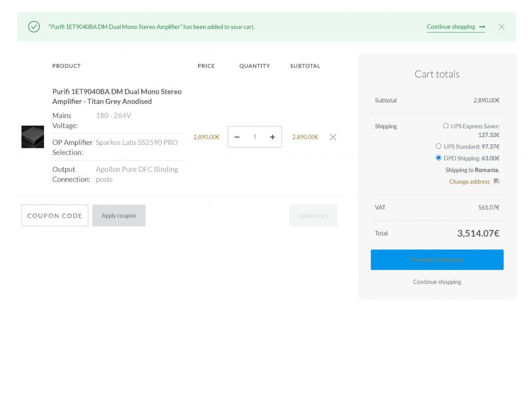
Task: Click the green success checkmark icon
Action: [34, 26]
